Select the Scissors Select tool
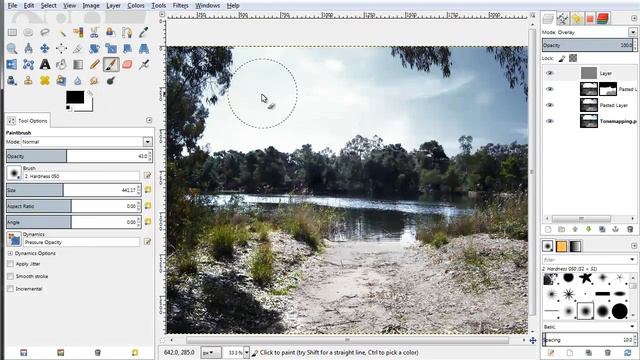The image size is (640, 360). pos(94,33)
